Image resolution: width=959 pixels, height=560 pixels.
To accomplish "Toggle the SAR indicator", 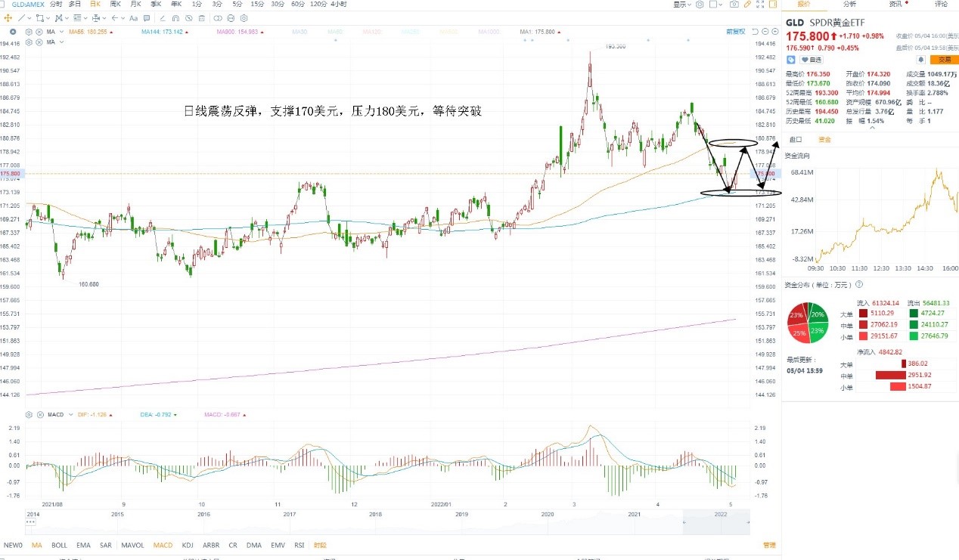I will coord(106,545).
